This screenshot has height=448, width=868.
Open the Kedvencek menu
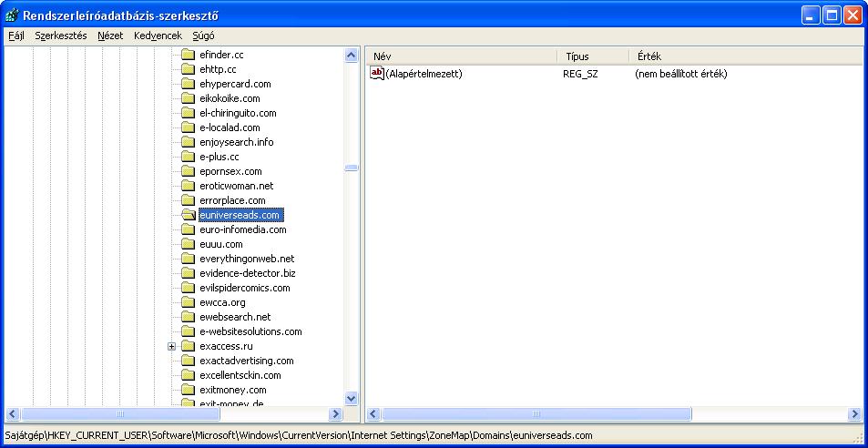(x=157, y=36)
